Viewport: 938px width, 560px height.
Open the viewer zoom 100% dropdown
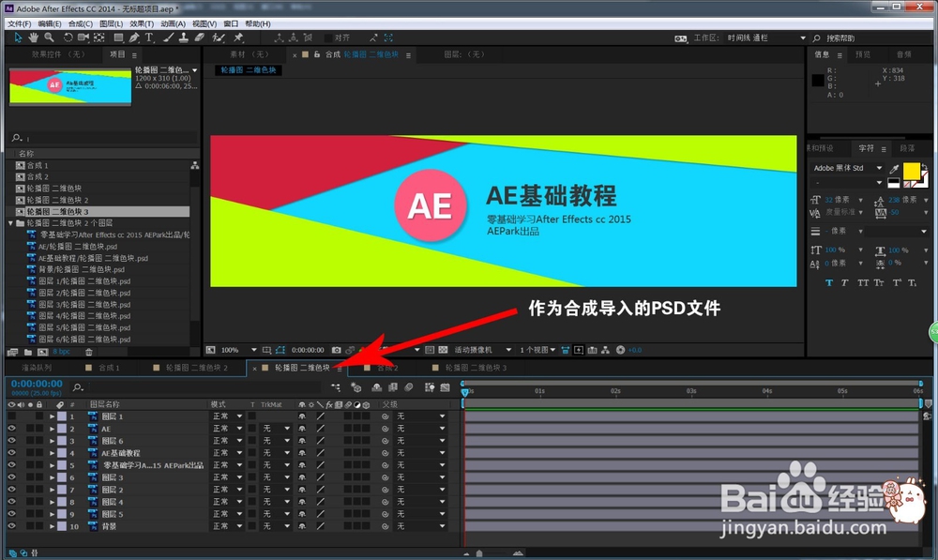point(238,350)
